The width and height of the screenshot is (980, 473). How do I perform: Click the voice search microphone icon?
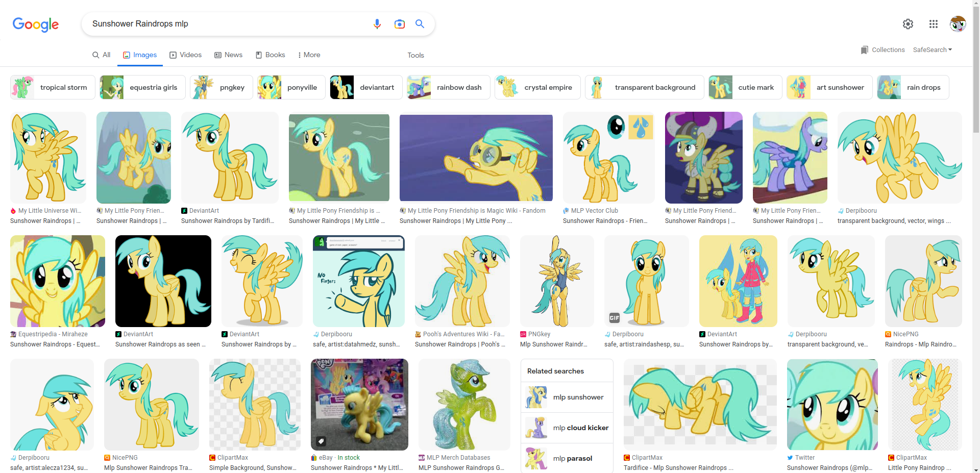pos(377,24)
